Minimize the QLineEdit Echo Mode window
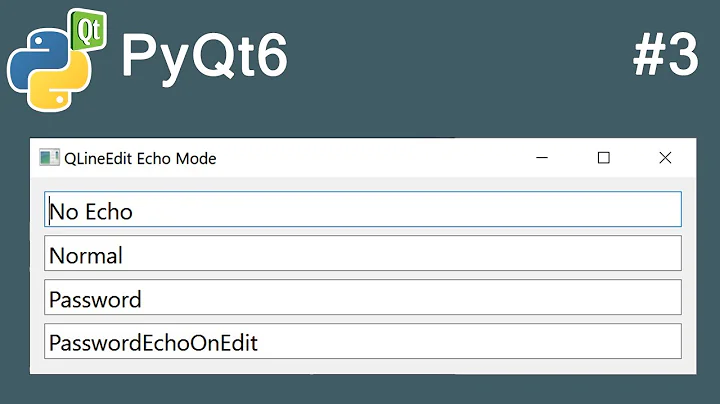 coord(542,158)
